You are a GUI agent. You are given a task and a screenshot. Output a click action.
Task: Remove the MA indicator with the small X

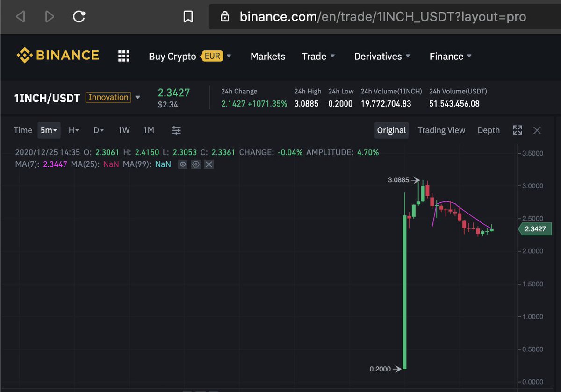click(209, 164)
